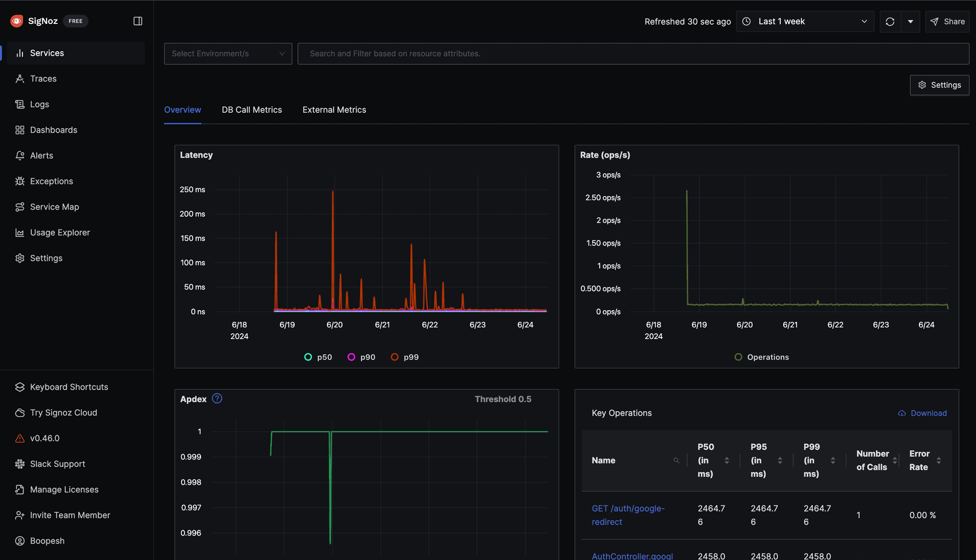Click the Alerts bell icon
976x560 pixels.
click(20, 156)
